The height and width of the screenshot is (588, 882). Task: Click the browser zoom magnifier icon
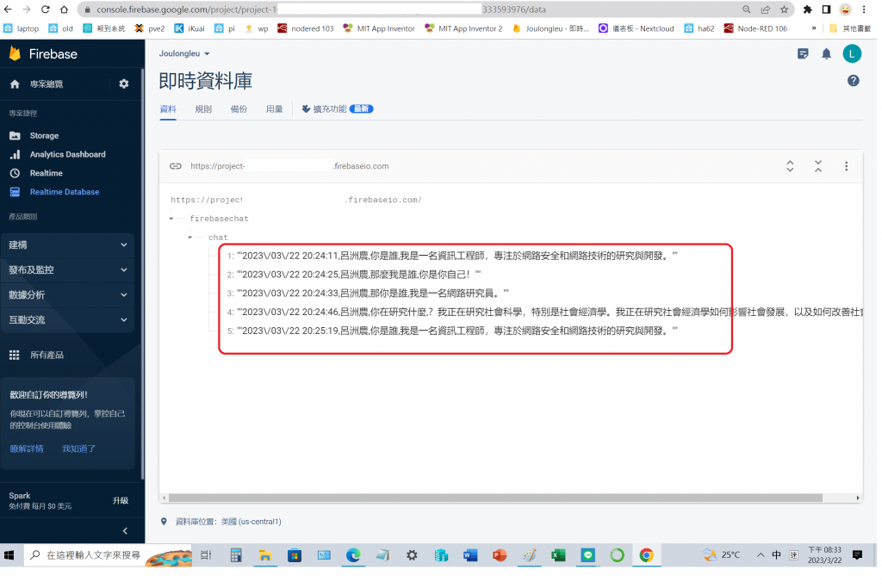747,9
